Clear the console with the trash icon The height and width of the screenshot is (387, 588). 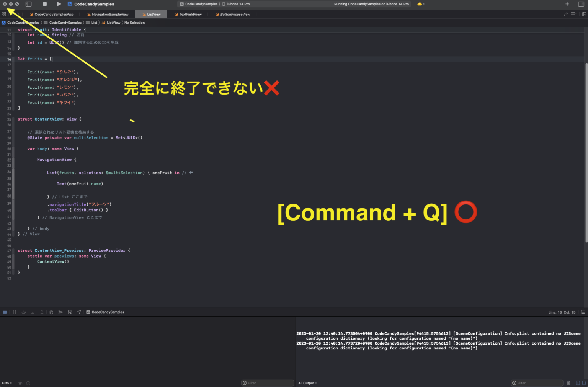pyautogui.click(x=568, y=383)
